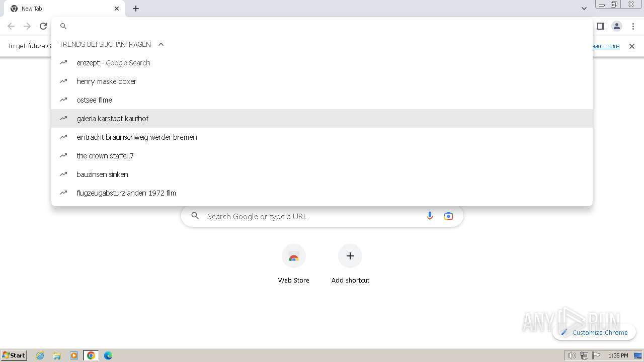The image size is (644, 362).
Task: Click the 1:35 PM clock
Action: point(618,355)
